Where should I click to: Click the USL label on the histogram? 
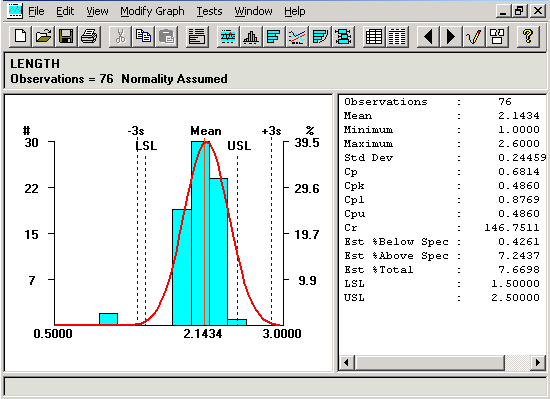coord(239,146)
